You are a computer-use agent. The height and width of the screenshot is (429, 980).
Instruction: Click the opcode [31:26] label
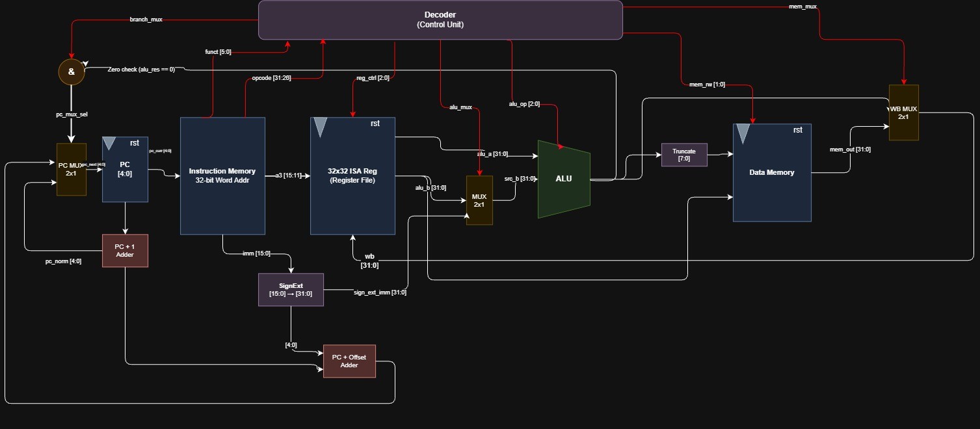pos(271,78)
